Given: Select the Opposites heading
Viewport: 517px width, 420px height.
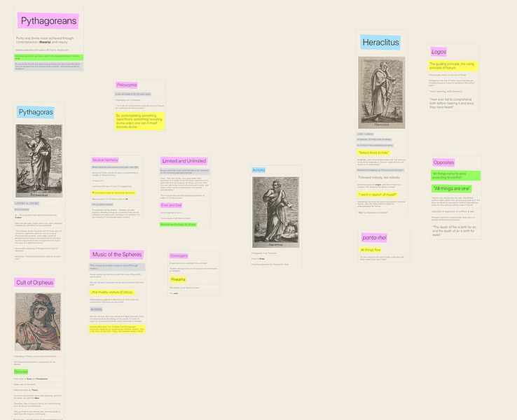Looking at the screenshot, I should coord(443,162).
